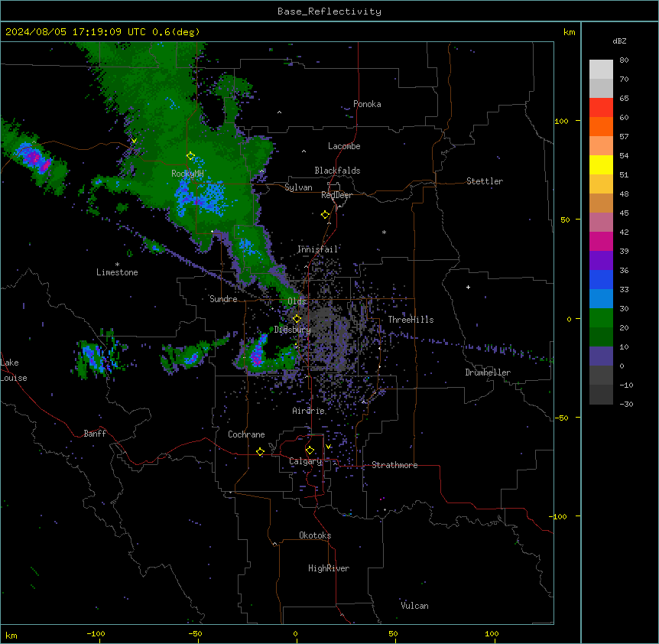Viewport: 659px width, 644px height.
Task: Click the ThreeHills map label
Action: click(x=411, y=320)
